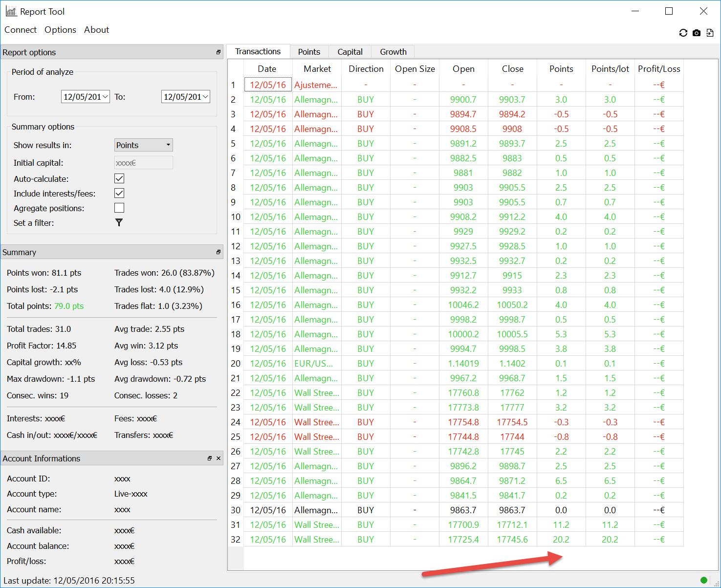The height and width of the screenshot is (588, 721).
Task: Close the Account Informations panel
Action: 218,458
